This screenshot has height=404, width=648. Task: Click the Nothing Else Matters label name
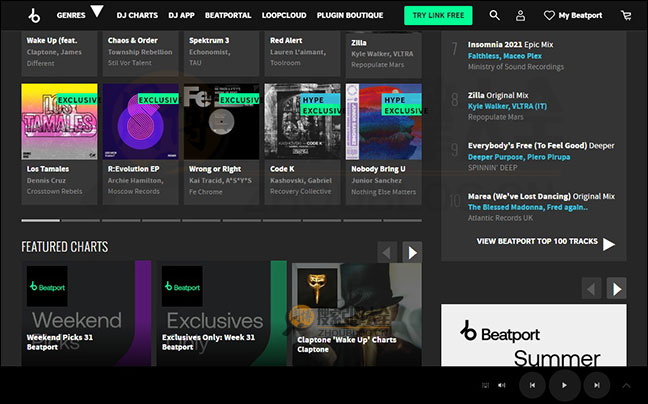pyautogui.click(x=384, y=192)
